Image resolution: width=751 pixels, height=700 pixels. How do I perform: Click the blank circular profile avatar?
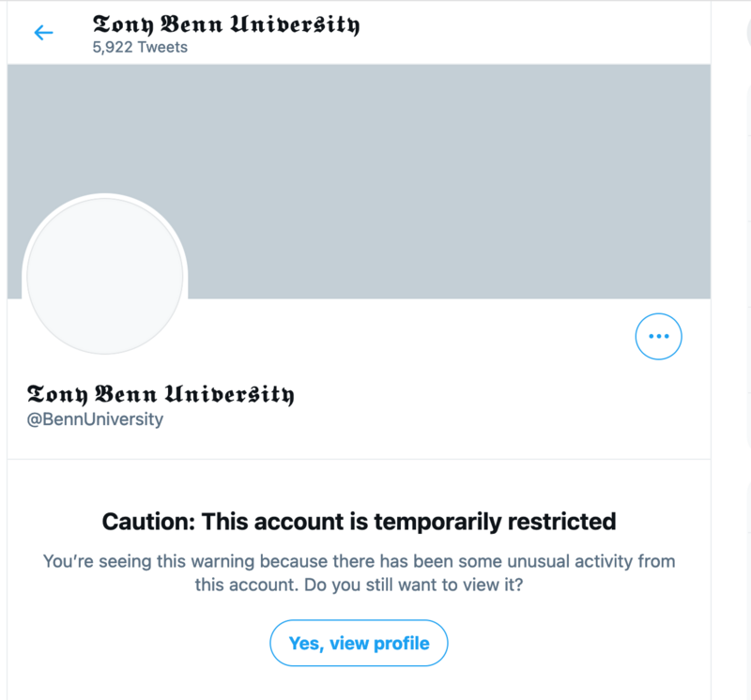click(x=104, y=276)
